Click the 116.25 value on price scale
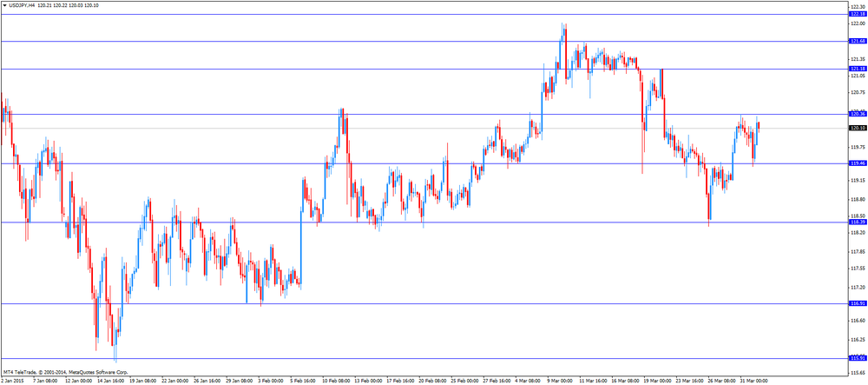The image size is (868, 385). pyautogui.click(x=858, y=340)
